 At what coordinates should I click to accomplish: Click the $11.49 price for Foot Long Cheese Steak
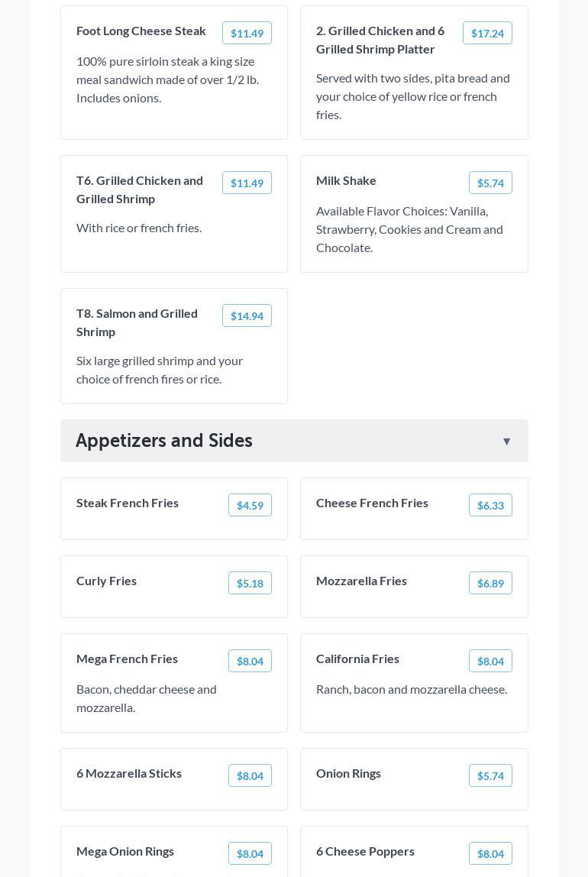point(247,33)
